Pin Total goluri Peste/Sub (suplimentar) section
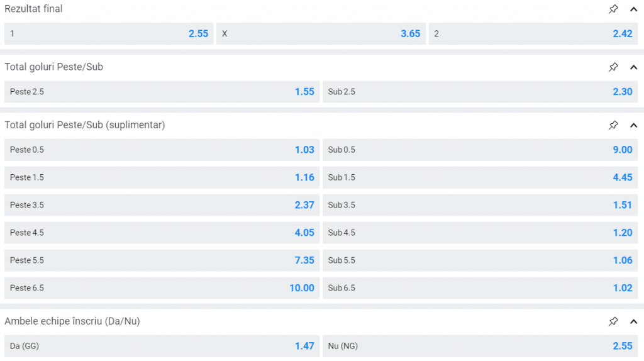644x361 pixels. [x=613, y=125]
